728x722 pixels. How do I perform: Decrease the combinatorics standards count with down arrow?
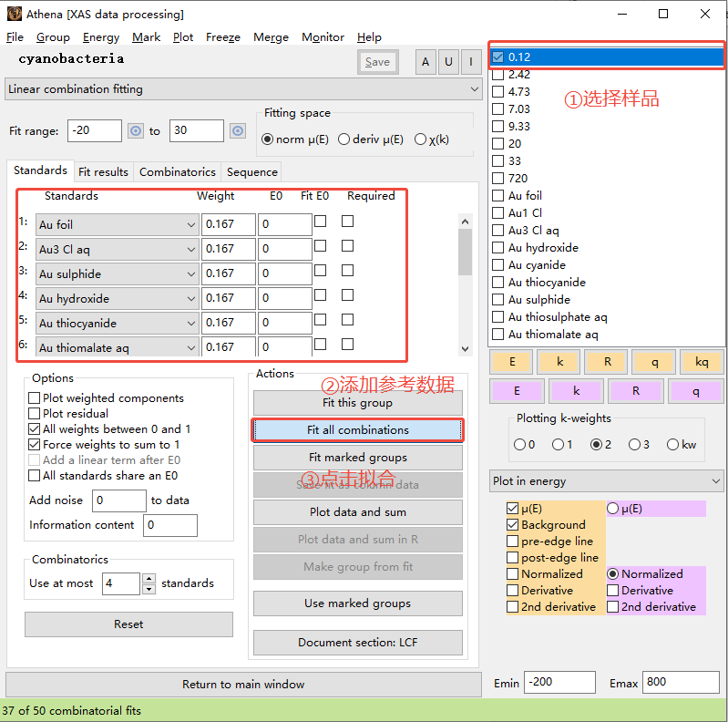point(149,589)
